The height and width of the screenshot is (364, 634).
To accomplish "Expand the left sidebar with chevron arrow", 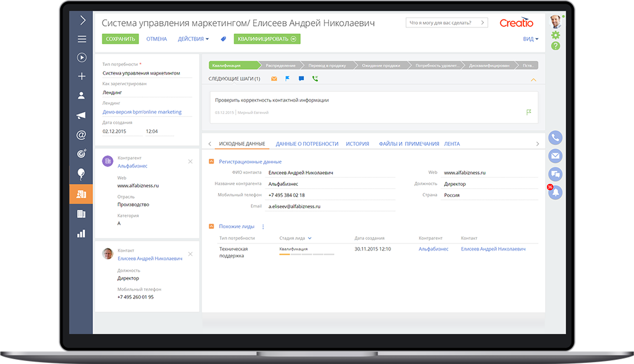I will click(82, 20).
